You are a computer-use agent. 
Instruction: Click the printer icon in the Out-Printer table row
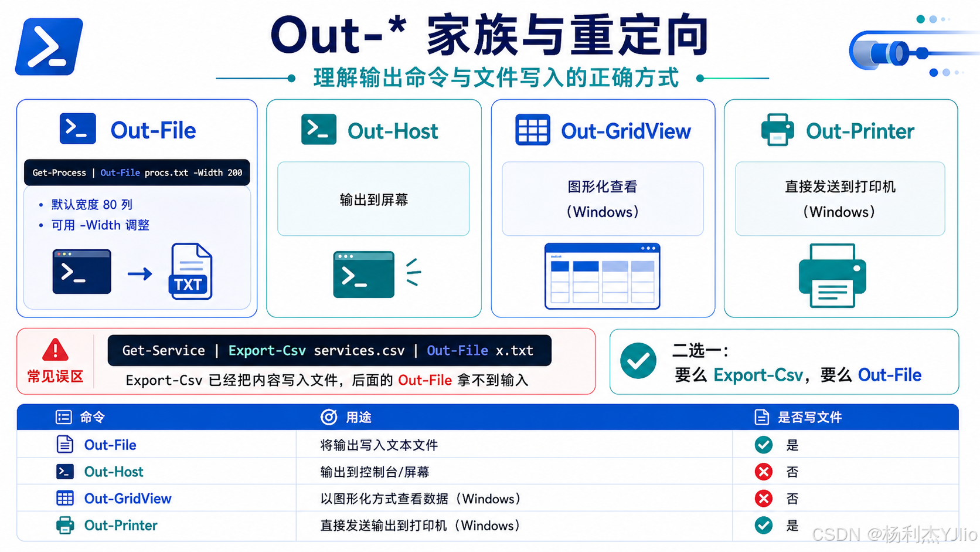point(65,525)
